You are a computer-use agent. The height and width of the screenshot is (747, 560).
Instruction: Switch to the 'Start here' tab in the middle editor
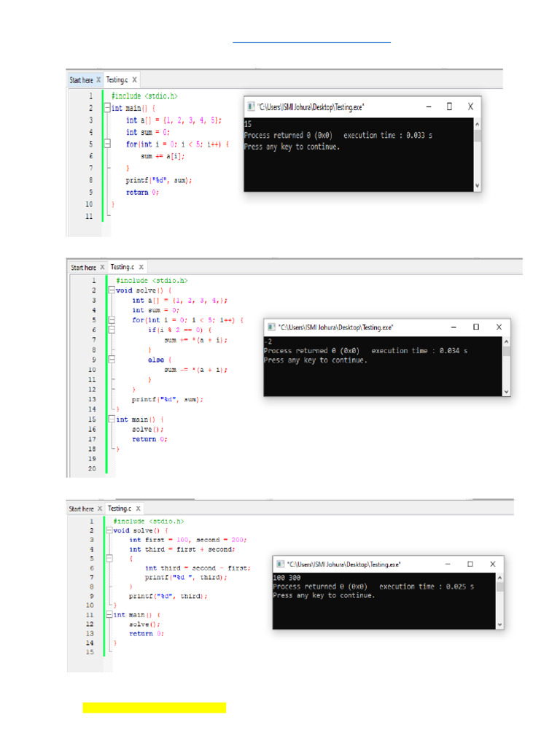click(83, 267)
